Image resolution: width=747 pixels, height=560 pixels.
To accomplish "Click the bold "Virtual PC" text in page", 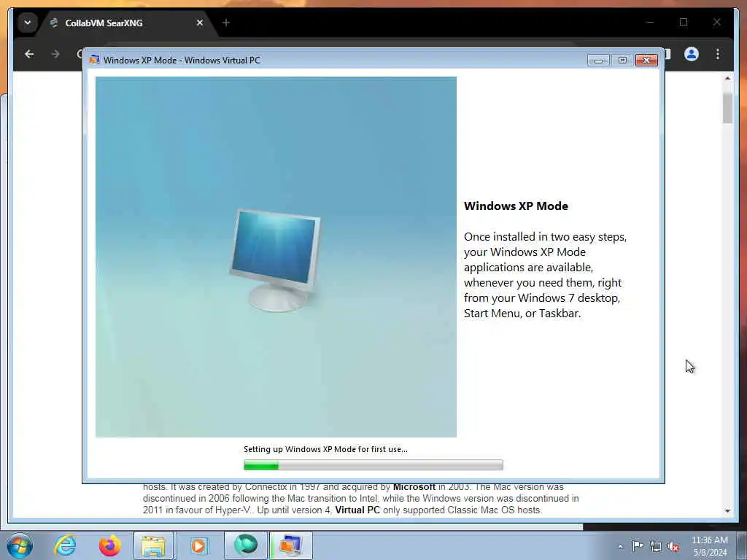I will [x=357, y=510].
